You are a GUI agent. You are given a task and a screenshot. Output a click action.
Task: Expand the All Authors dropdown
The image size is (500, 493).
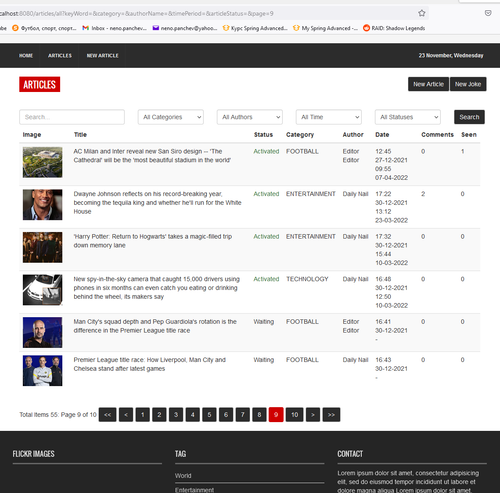[250, 117]
